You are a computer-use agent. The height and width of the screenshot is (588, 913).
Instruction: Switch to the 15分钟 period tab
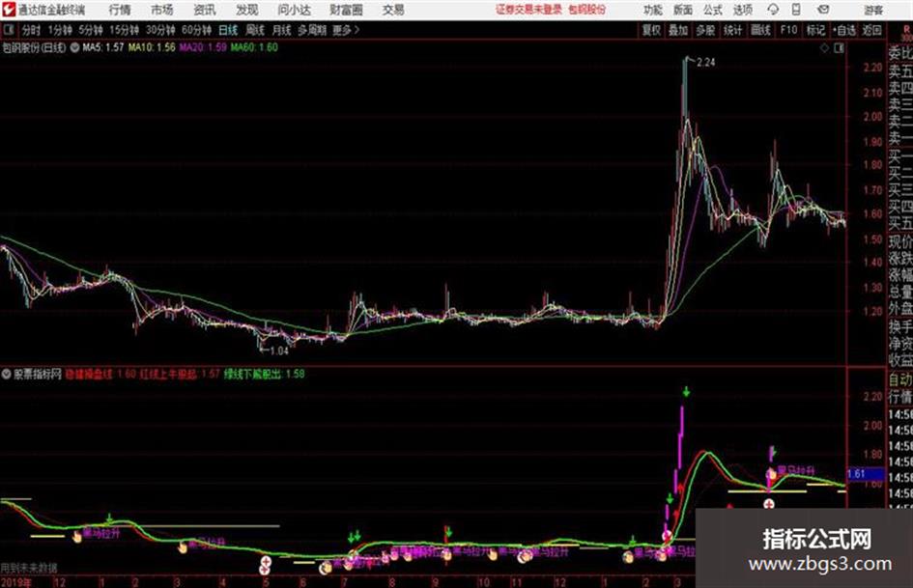125,30
